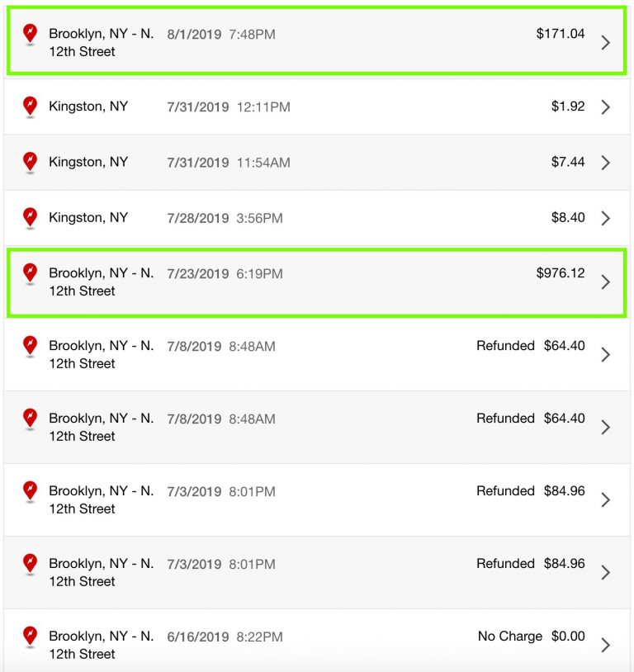This screenshot has height=672, width=634.
Task: Expand the $7.44 Kingston charge chevron
Action: [x=605, y=163]
